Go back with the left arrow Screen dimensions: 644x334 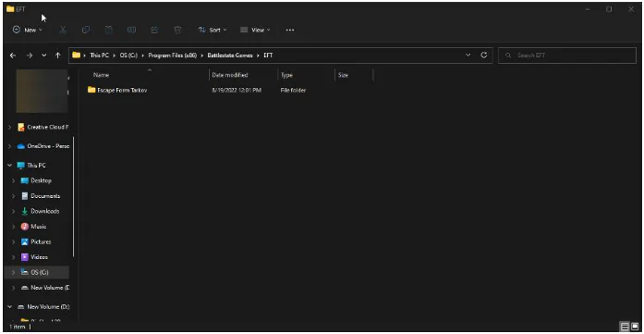[13, 56]
